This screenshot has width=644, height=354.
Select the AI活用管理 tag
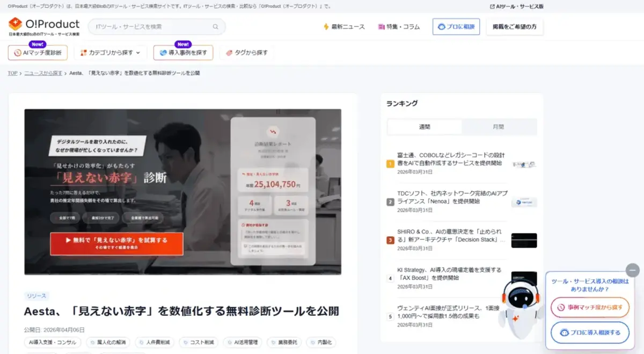(x=243, y=342)
